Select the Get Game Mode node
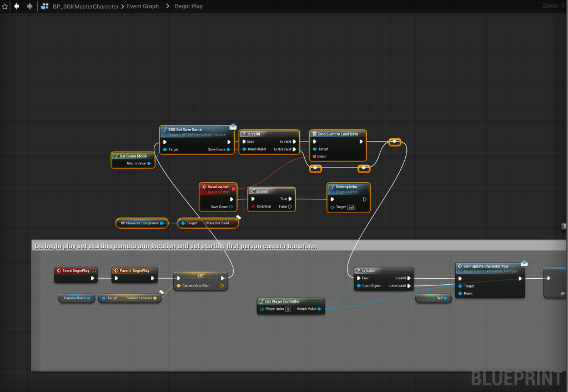The height and width of the screenshot is (392, 568). pos(133,156)
